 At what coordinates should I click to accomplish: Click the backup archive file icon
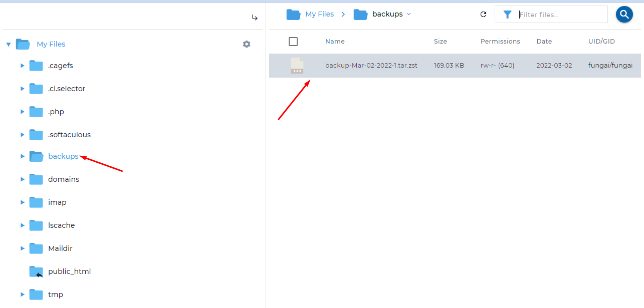(297, 65)
